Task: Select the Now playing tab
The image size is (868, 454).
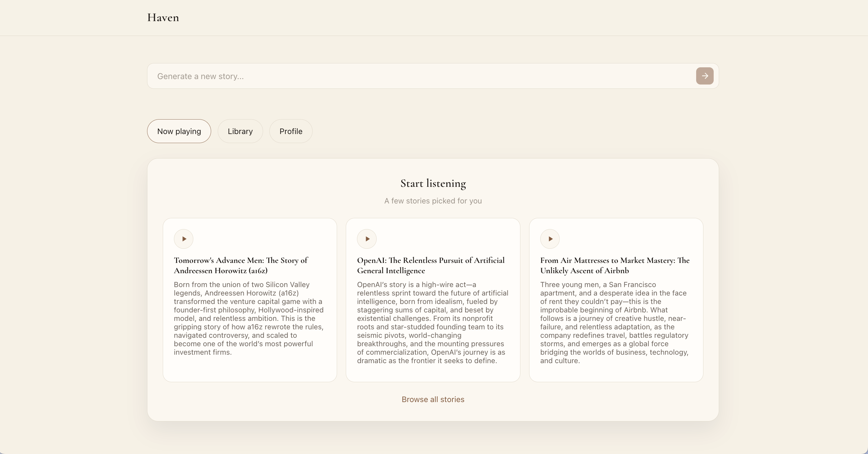Action: coord(178,131)
